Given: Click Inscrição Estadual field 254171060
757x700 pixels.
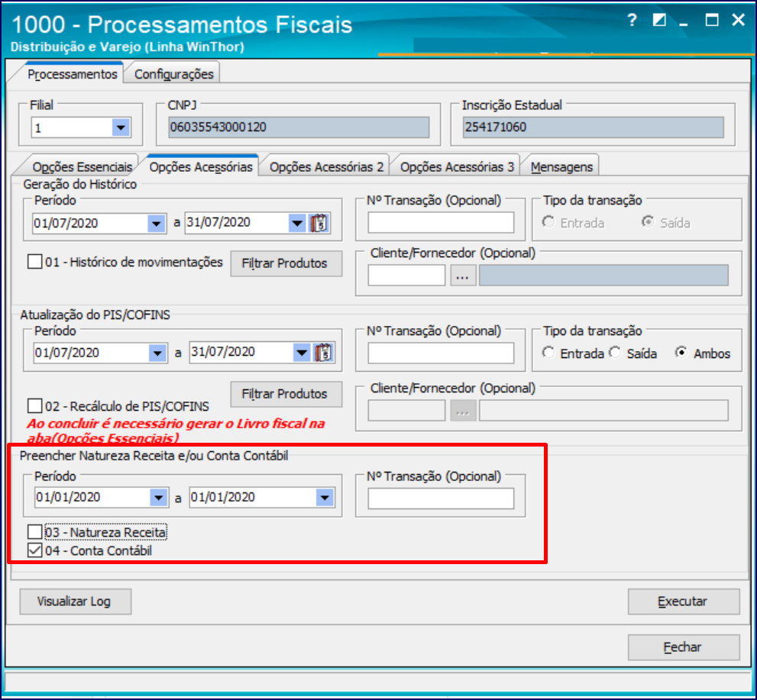Looking at the screenshot, I should [x=594, y=127].
